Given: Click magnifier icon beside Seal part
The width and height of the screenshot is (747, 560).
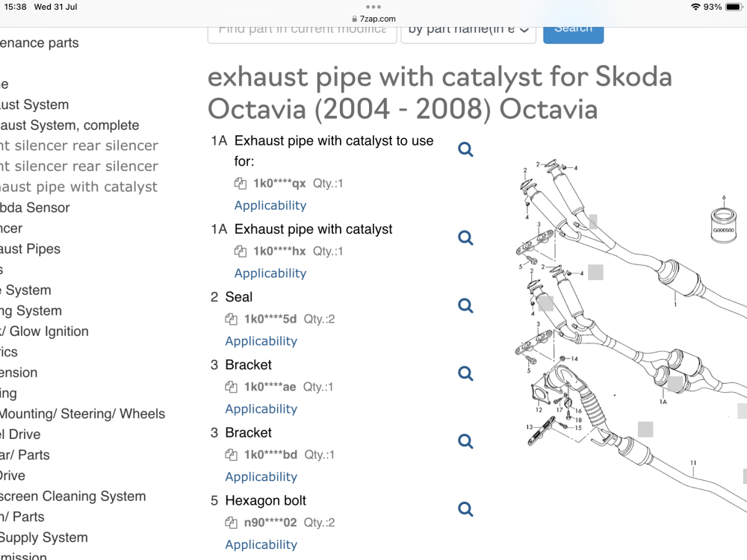Looking at the screenshot, I should tap(465, 305).
